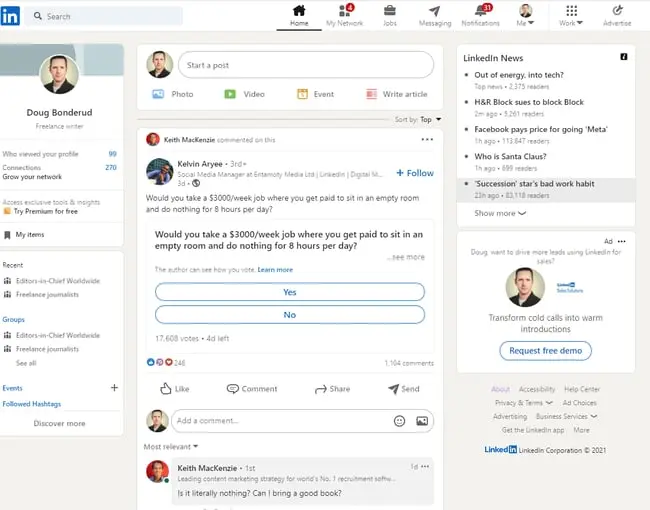Screen dimensions: 650x510
Task: Open the Most relevant comments dropdown
Action: 170,447
